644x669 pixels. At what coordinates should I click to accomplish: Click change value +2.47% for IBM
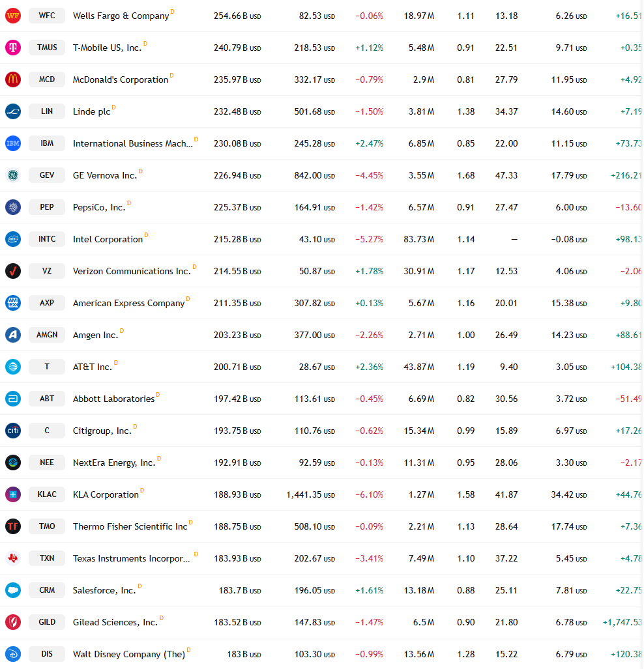(x=370, y=144)
